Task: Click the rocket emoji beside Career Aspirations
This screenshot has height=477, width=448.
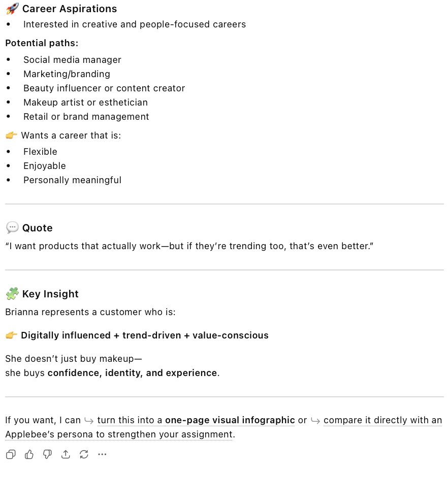Action: click(x=12, y=9)
